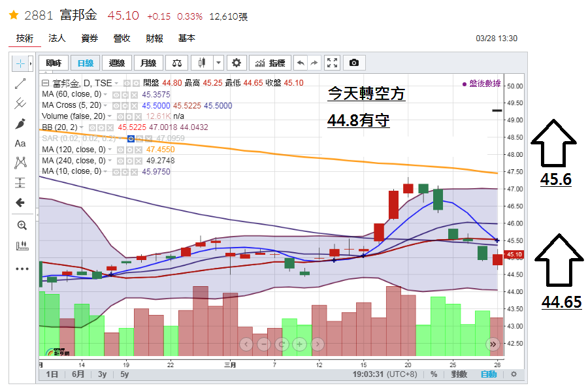Image resolution: width=588 pixels, height=392 pixels.
Task: Select the 月線 monthly interval
Action: coord(148,63)
